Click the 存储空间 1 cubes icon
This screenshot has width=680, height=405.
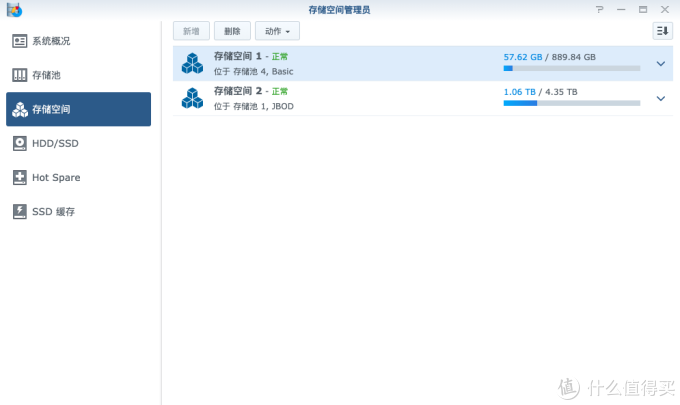point(192,63)
